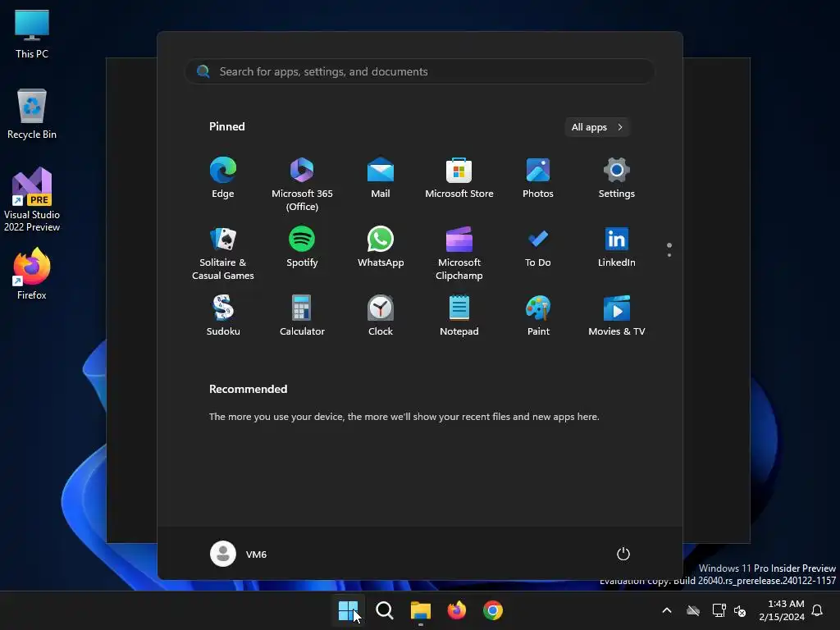Screen dimensions: 840x630
Task: Click the muted volume tray icon
Action: point(740,610)
